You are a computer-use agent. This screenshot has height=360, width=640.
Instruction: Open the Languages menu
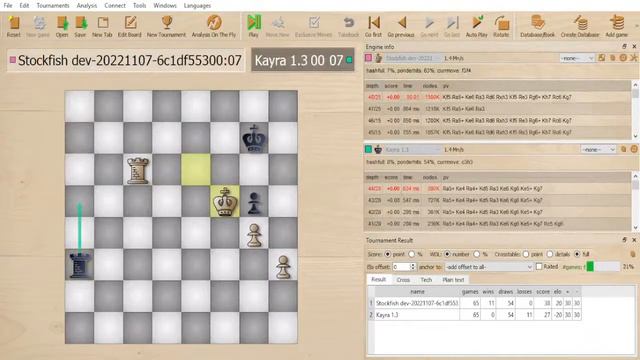click(x=197, y=6)
